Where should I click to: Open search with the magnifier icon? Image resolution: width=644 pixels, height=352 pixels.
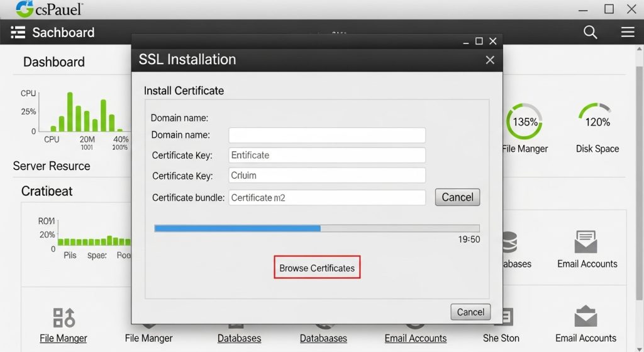click(590, 32)
